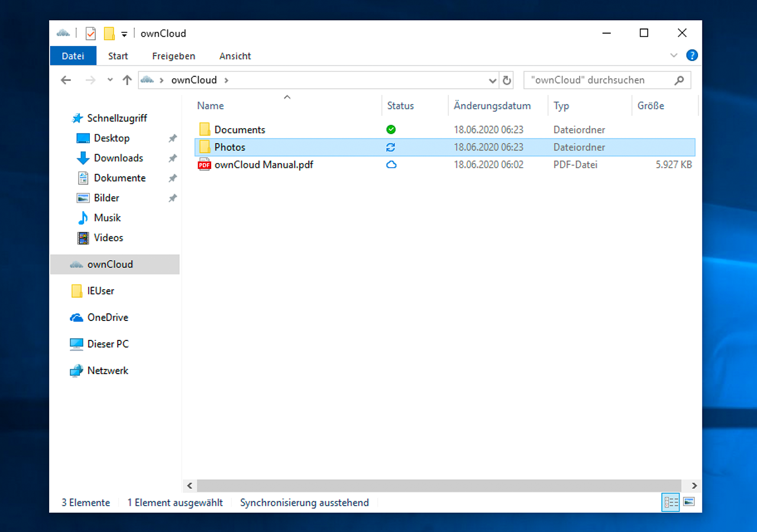Click the horizontal scrollbar right arrow
The height and width of the screenshot is (532, 757).
pyautogui.click(x=694, y=486)
